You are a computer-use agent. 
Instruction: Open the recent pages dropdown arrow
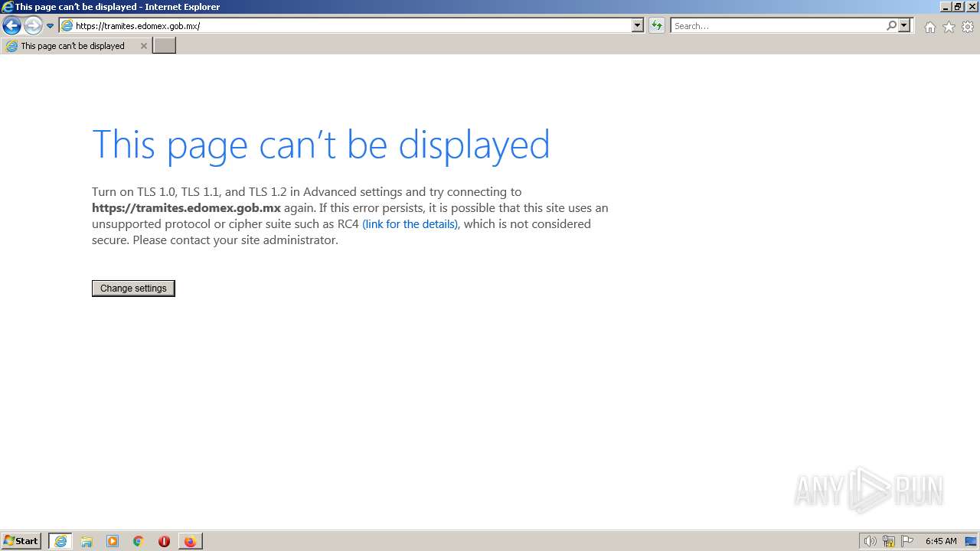[51, 26]
